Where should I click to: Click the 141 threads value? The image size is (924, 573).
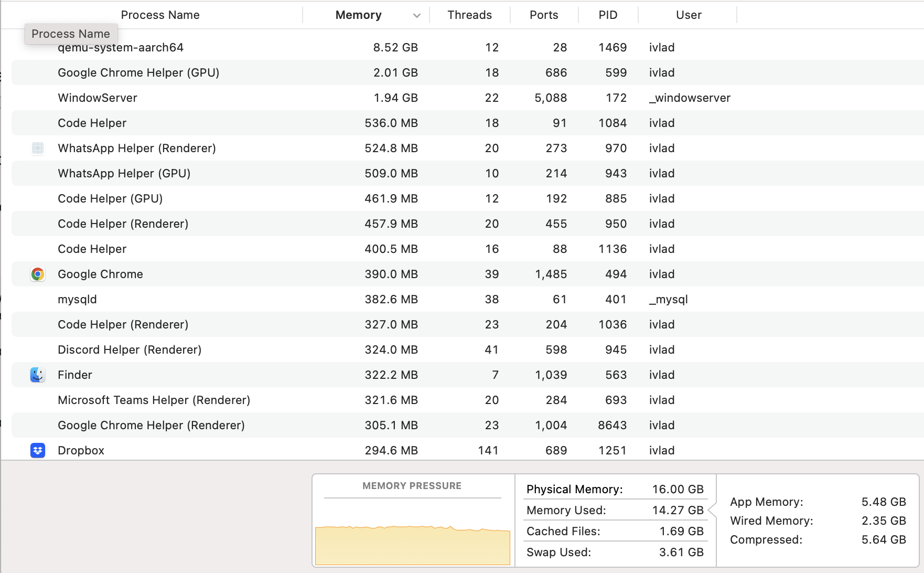(x=488, y=450)
